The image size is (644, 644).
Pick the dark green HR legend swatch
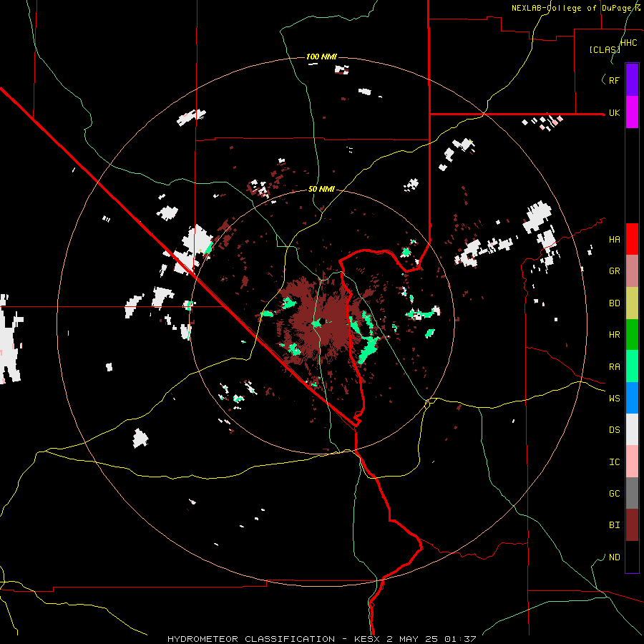click(632, 335)
